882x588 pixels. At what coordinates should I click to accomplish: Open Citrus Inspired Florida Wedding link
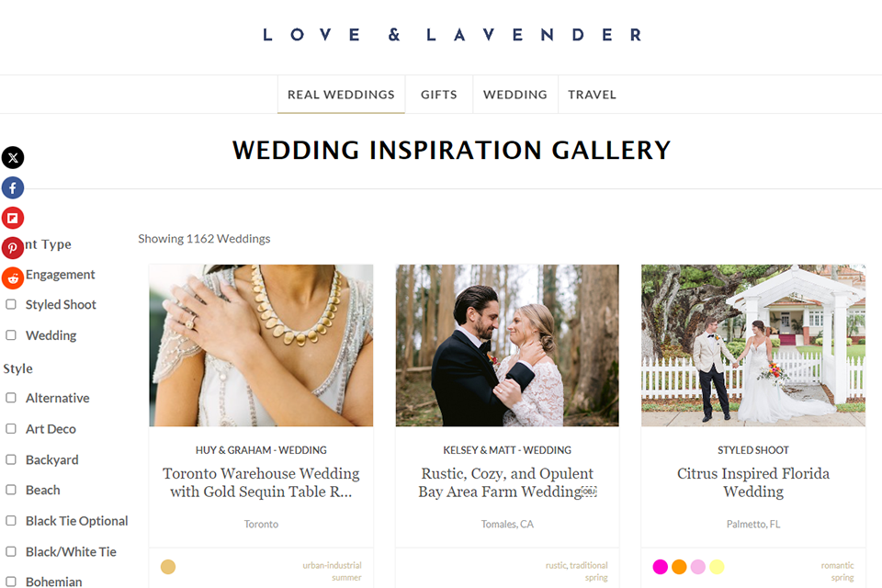[x=753, y=482]
